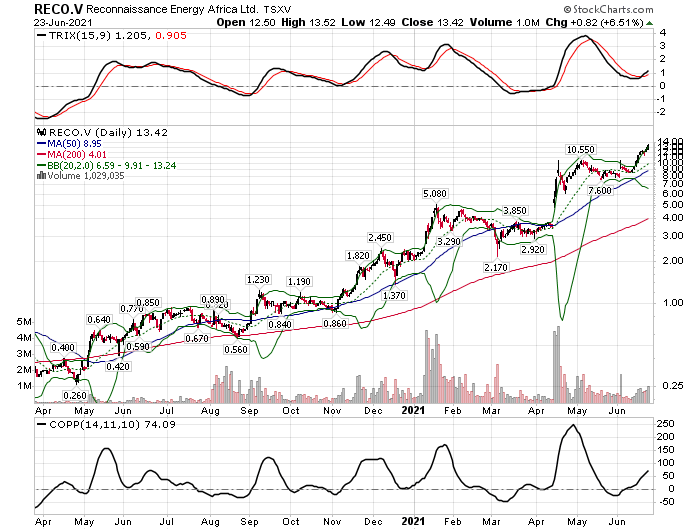This screenshot has width=700, height=530.
Task: Click the 250 COPP axis label
Action: 666,424
